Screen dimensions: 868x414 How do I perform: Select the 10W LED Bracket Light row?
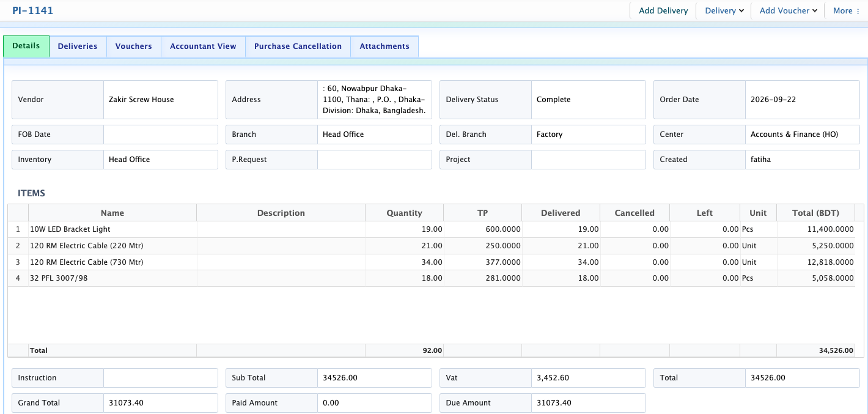[x=431, y=229]
